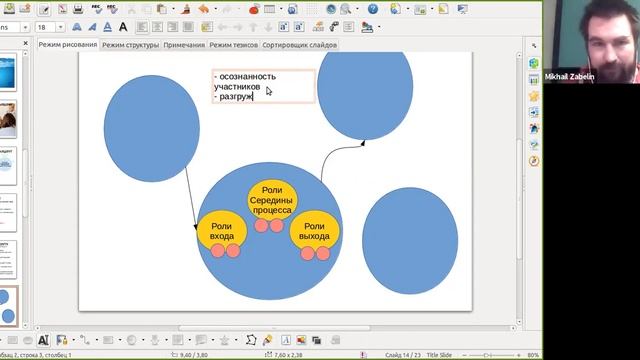Toggle display grid icon
This screenshot has height=360, width=640.
[x=313, y=9]
